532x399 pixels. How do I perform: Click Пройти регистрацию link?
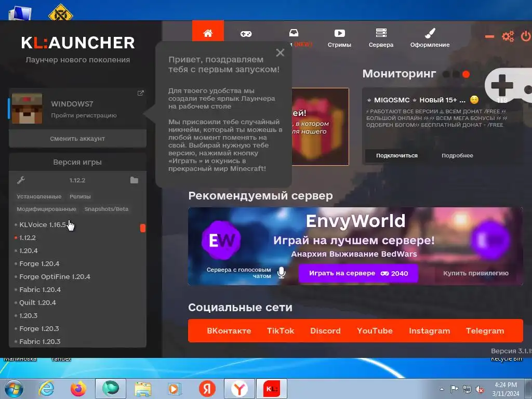click(x=84, y=115)
